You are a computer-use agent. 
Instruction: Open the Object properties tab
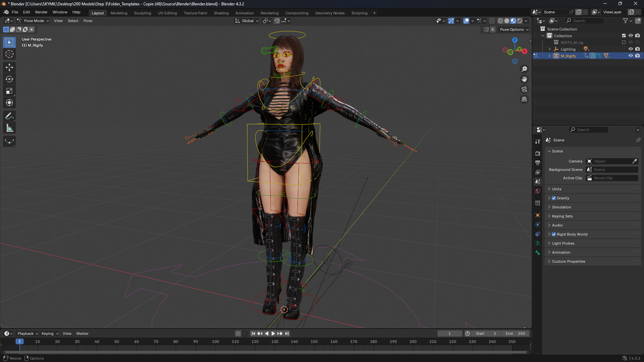[x=538, y=215]
